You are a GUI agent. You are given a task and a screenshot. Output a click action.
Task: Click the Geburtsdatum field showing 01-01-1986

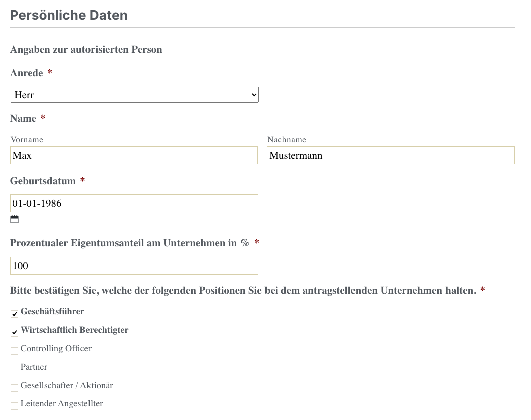134,203
